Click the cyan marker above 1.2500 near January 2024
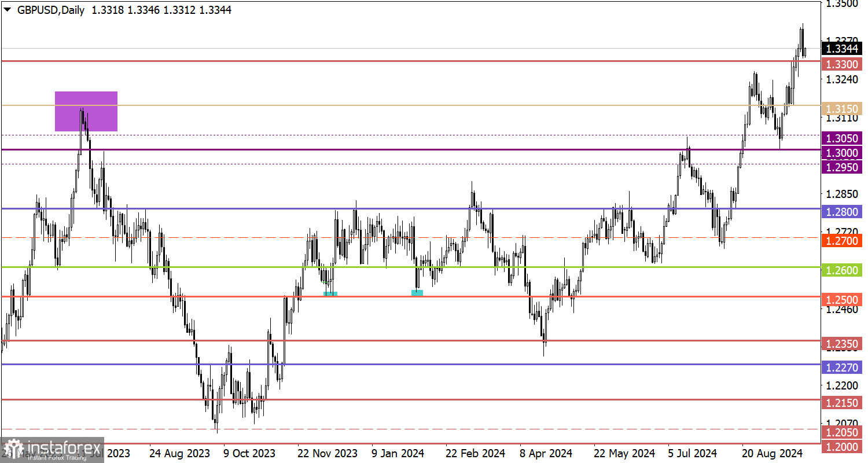 pyautogui.click(x=417, y=293)
